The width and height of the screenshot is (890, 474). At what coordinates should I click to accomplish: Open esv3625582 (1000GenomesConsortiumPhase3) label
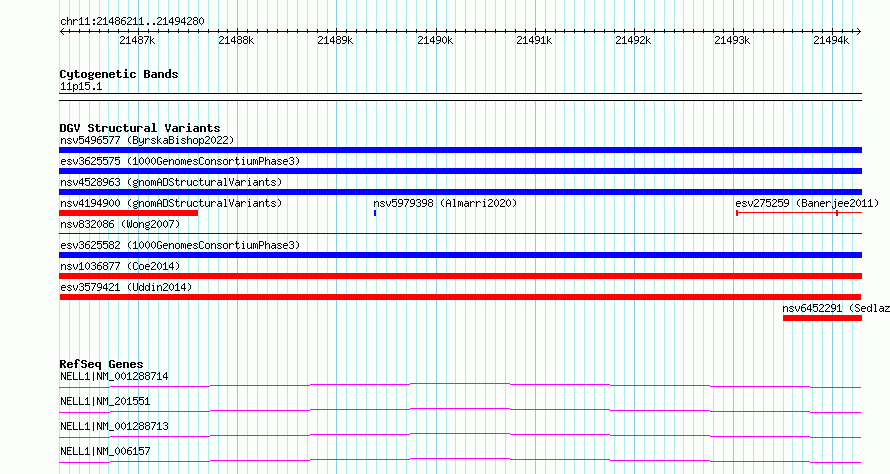click(180, 245)
